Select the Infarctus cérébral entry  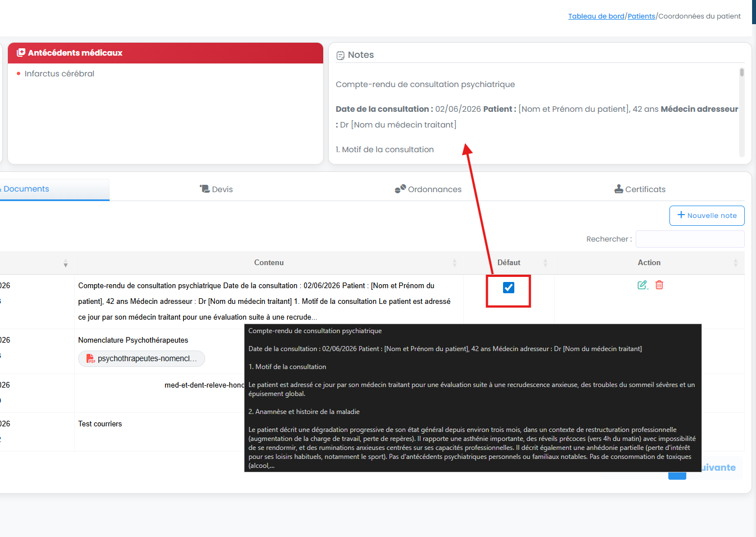tap(59, 74)
